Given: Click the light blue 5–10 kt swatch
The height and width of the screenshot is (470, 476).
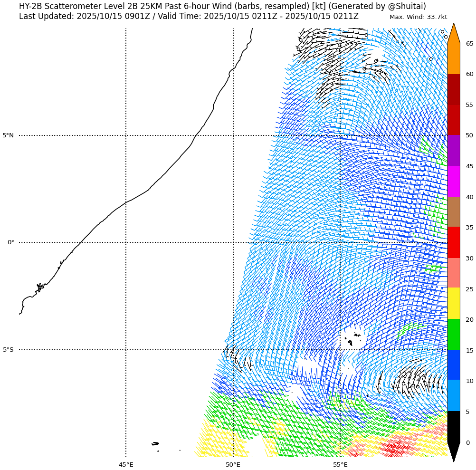Looking at the screenshot, I should pyautogui.click(x=454, y=395).
